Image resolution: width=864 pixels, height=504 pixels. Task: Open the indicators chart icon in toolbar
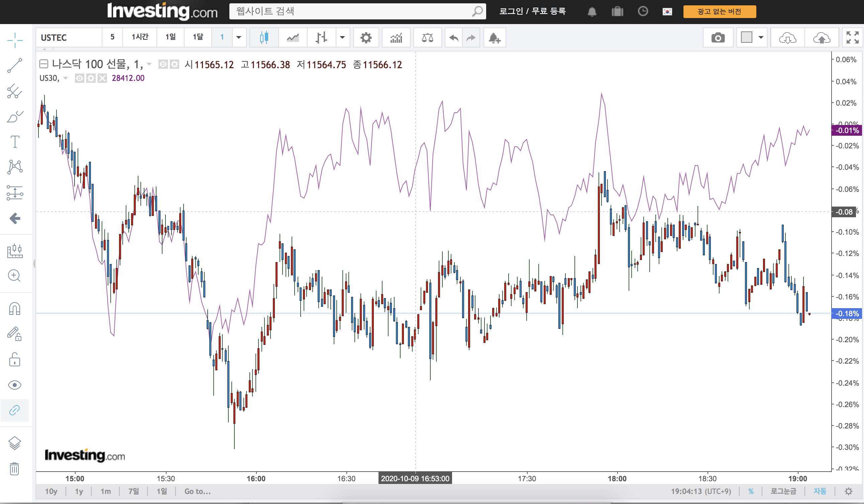click(x=396, y=38)
